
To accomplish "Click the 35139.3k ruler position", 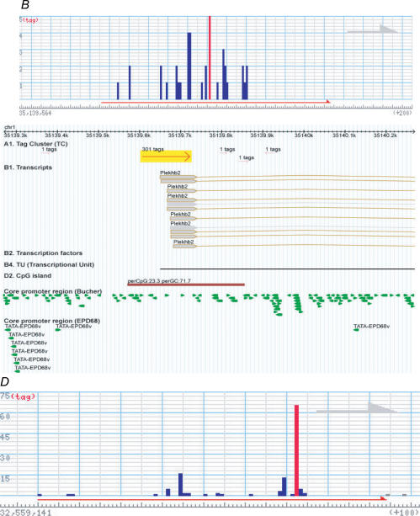I will [16, 135].
